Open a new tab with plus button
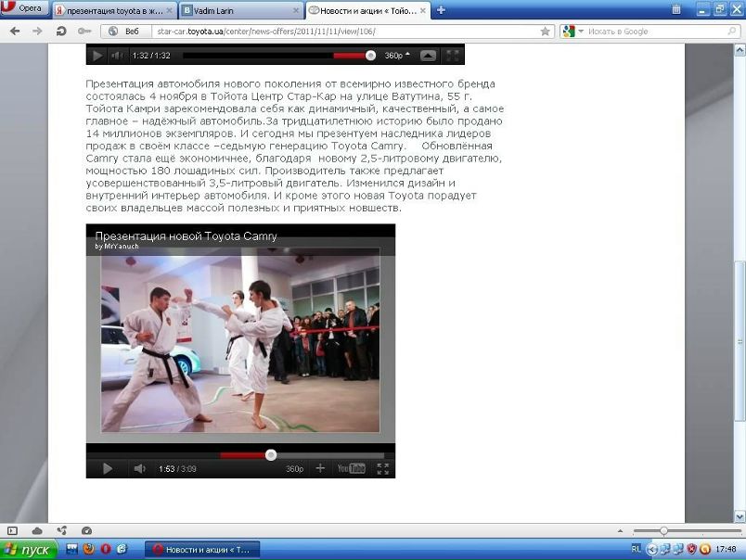 pos(441,10)
